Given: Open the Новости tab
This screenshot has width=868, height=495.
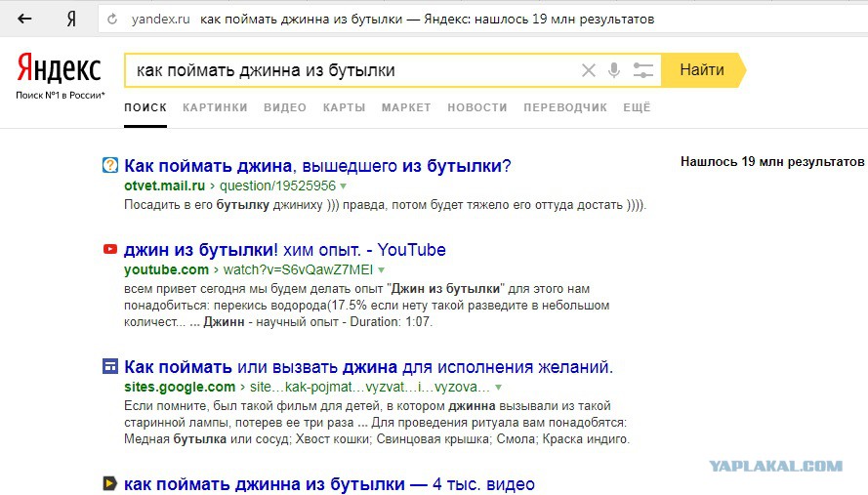Looking at the screenshot, I should [477, 107].
